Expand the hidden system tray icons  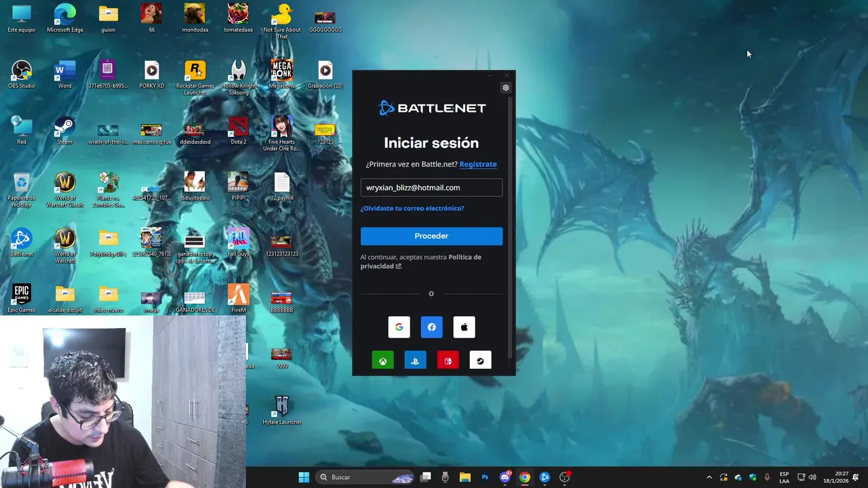pyautogui.click(x=709, y=477)
